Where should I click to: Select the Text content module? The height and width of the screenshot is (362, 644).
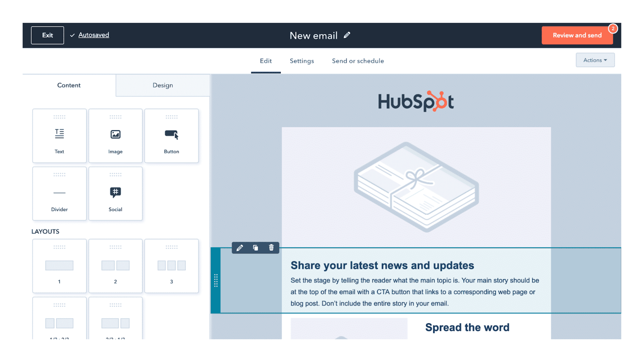coord(59,136)
